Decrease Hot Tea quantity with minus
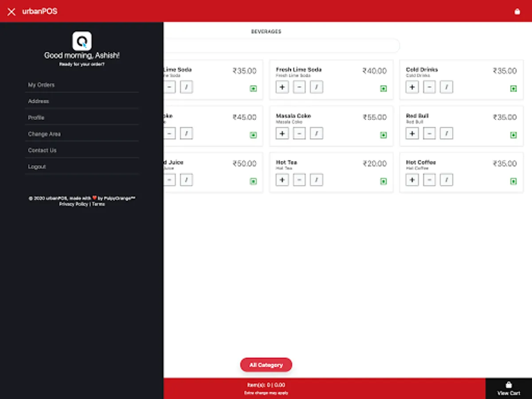Viewport: 532px width, 399px height. [x=299, y=180]
